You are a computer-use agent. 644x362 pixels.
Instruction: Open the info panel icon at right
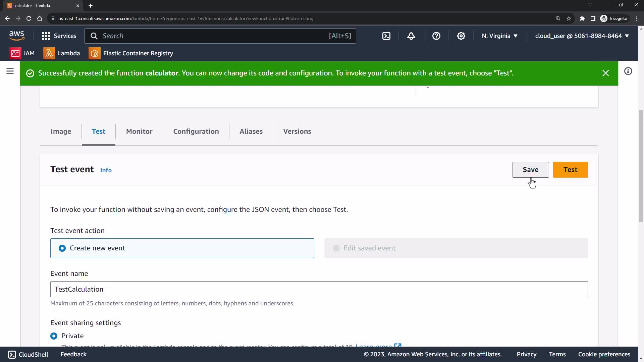tap(628, 71)
